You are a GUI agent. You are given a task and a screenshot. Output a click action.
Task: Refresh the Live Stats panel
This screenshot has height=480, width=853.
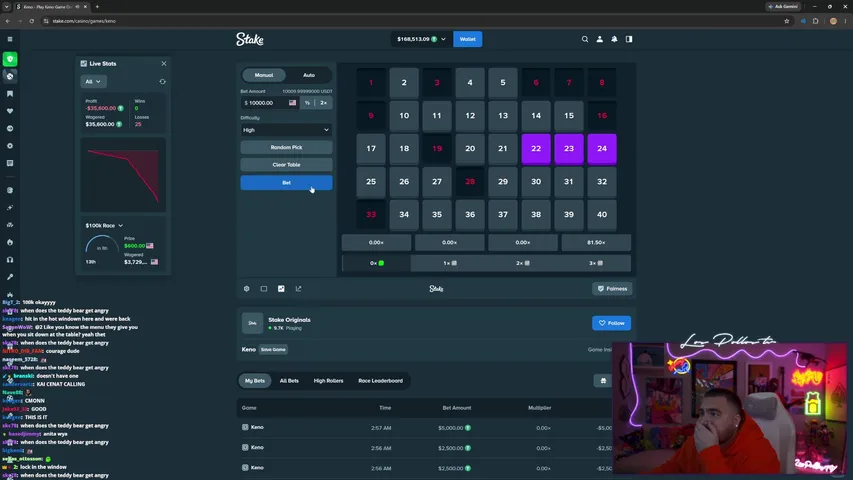pyautogui.click(x=162, y=82)
